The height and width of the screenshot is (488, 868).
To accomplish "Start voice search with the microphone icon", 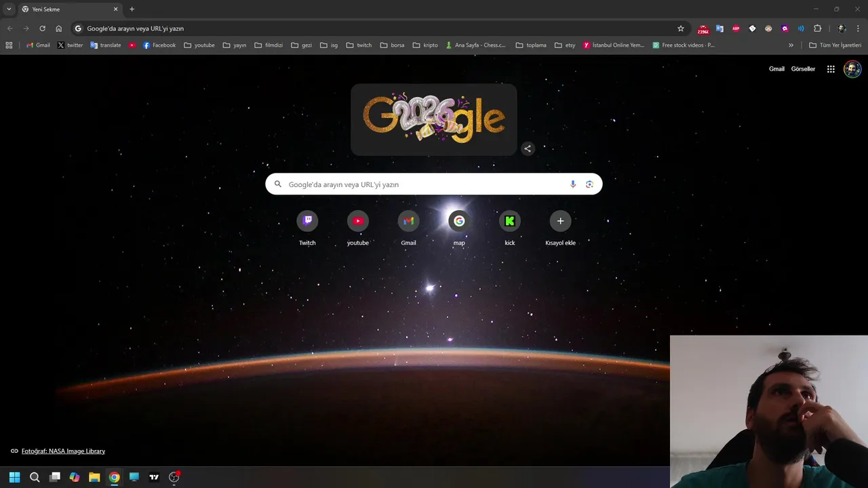I will 573,184.
